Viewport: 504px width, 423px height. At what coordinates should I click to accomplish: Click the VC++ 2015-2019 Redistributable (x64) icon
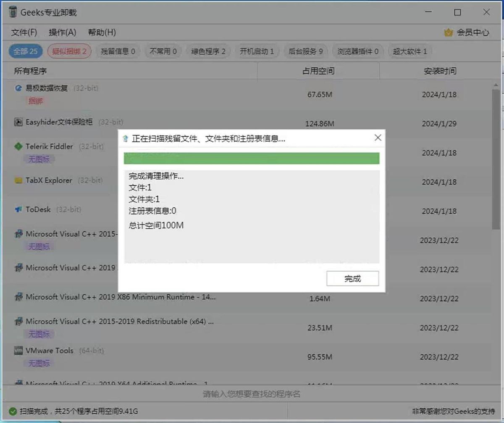(18, 322)
